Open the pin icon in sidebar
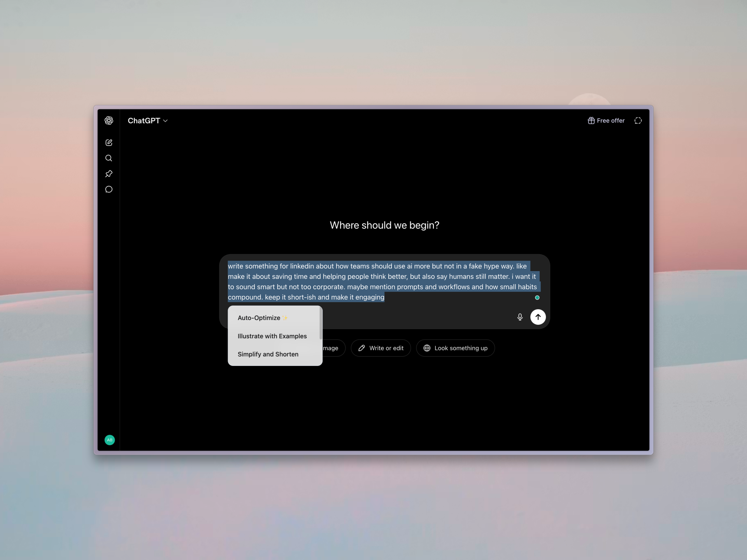The image size is (747, 560). pyautogui.click(x=109, y=174)
